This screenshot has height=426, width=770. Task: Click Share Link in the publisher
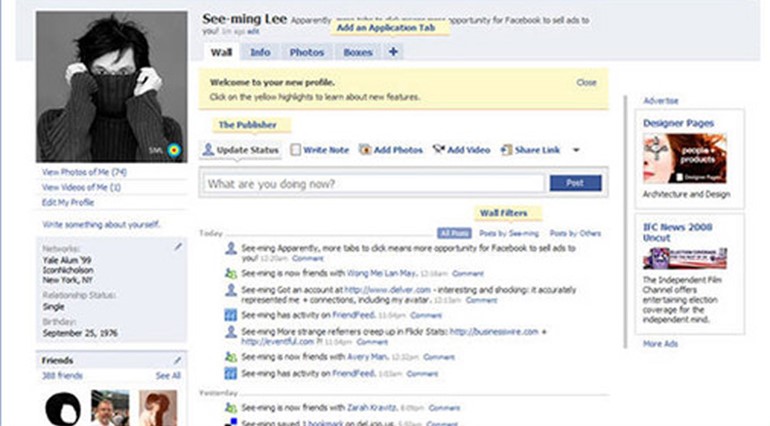530,150
